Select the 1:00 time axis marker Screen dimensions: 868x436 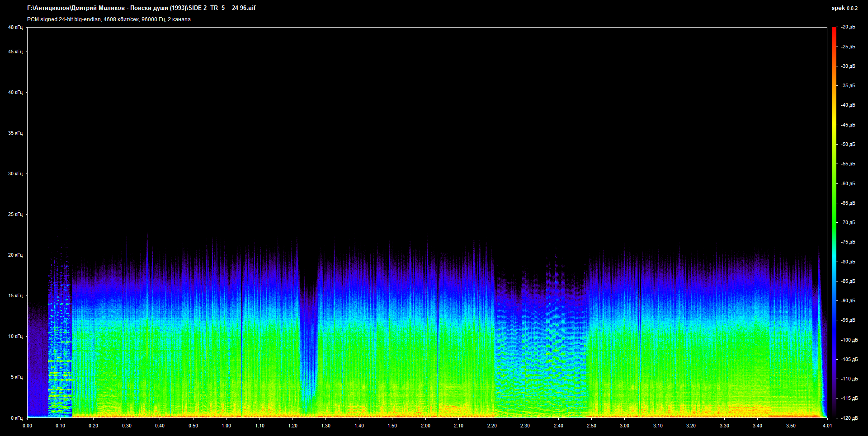(x=226, y=426)
